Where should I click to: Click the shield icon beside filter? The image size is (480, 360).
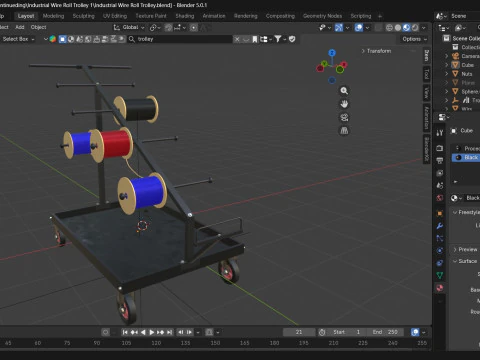292,39
